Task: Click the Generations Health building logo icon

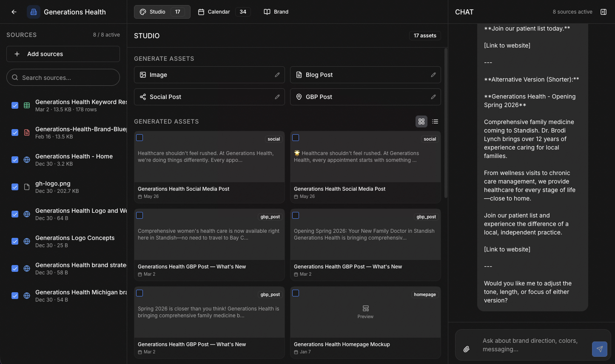Action: tap(34, 12)
